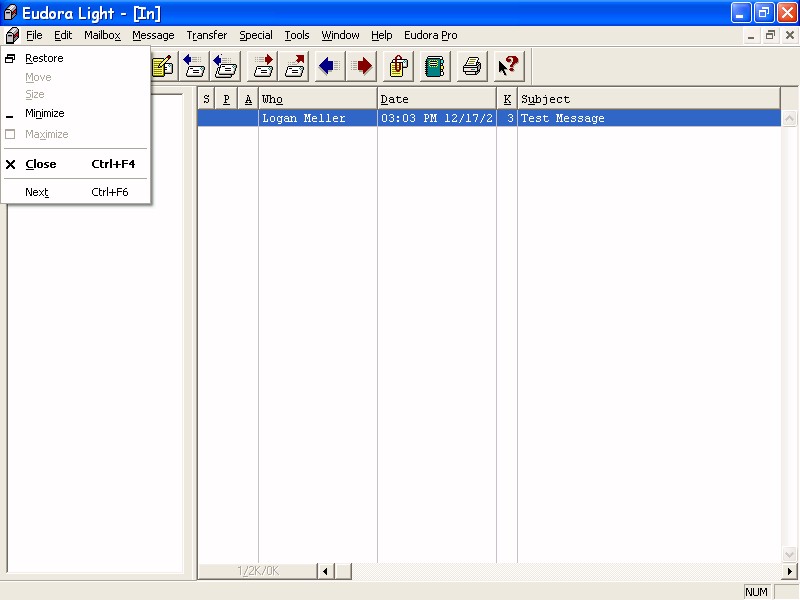Select sender name Logan Meller

304,118
